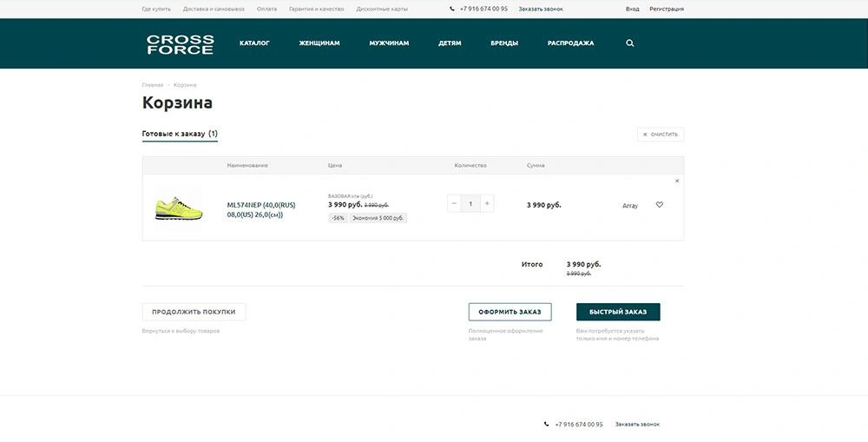Viewport: 868px width, 442px height.
Task: Click Заказать звонок link in header
Action: 541,9
